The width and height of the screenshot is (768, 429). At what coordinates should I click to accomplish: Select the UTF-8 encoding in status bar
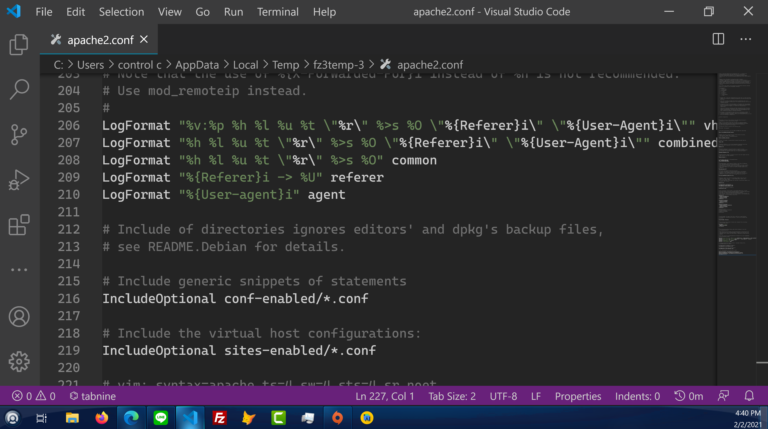point(503,396)
